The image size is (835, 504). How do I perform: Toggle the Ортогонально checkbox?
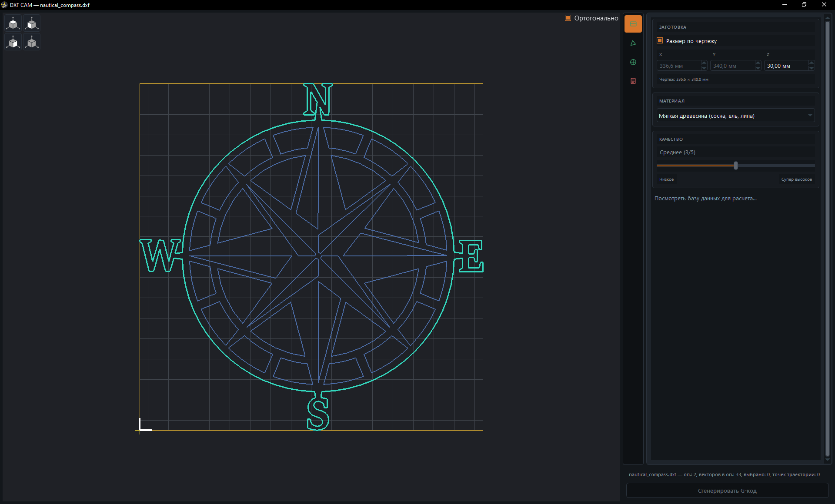[568, 18]
